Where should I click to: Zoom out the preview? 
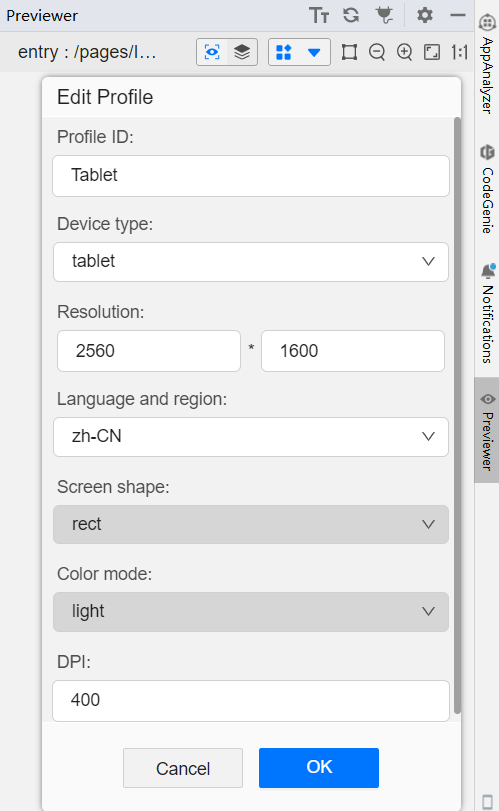point(377,52)
